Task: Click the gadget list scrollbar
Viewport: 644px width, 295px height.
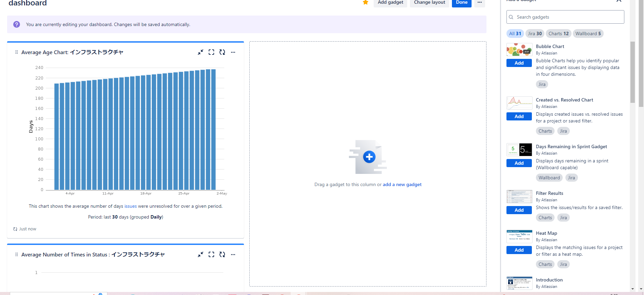Action: [x=632, y=72]
